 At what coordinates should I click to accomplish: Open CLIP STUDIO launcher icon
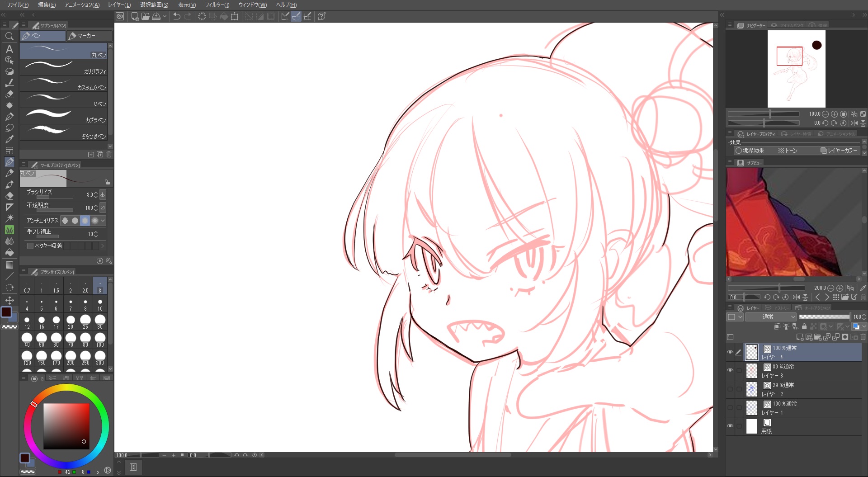point(120,16)
